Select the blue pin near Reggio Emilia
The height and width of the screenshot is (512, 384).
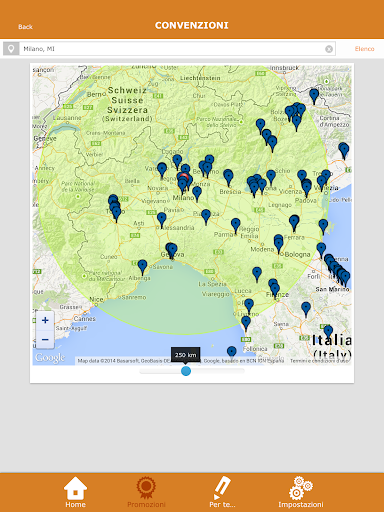pyautogui.click(x=236, y=226)
